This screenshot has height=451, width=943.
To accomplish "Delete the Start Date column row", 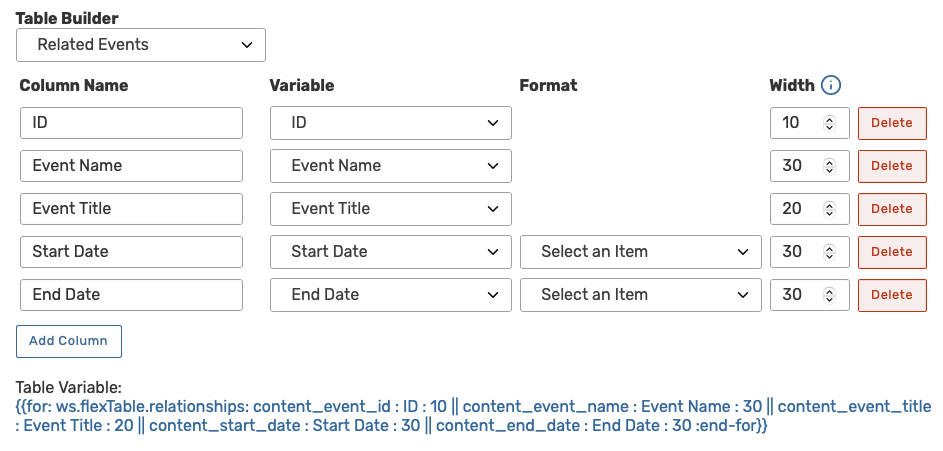I will click(892, 252).
